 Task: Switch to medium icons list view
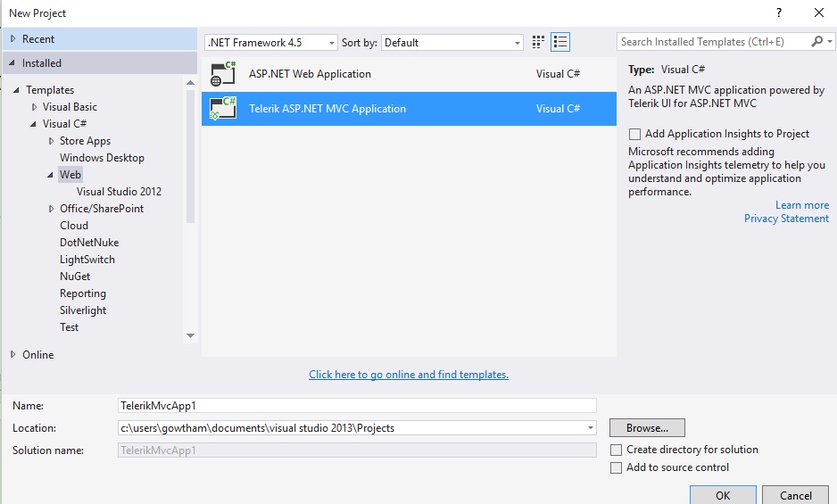click(560, 42)
